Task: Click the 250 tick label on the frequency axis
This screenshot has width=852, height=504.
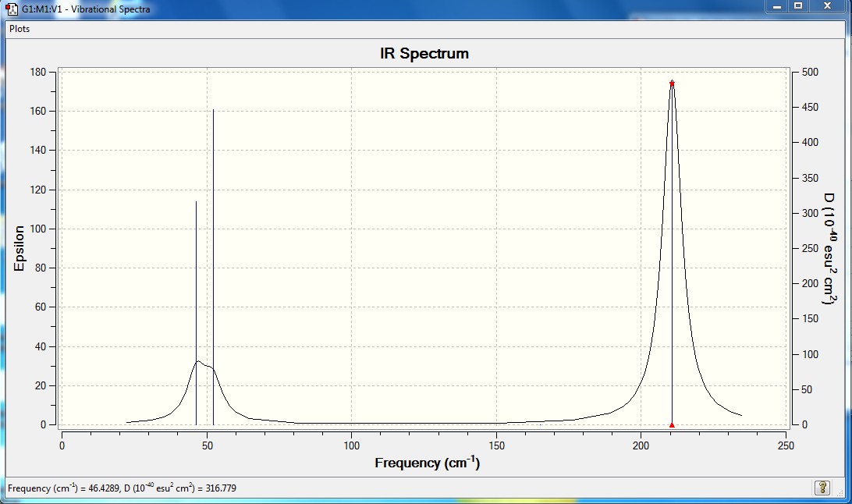Action: click(786, 446)
